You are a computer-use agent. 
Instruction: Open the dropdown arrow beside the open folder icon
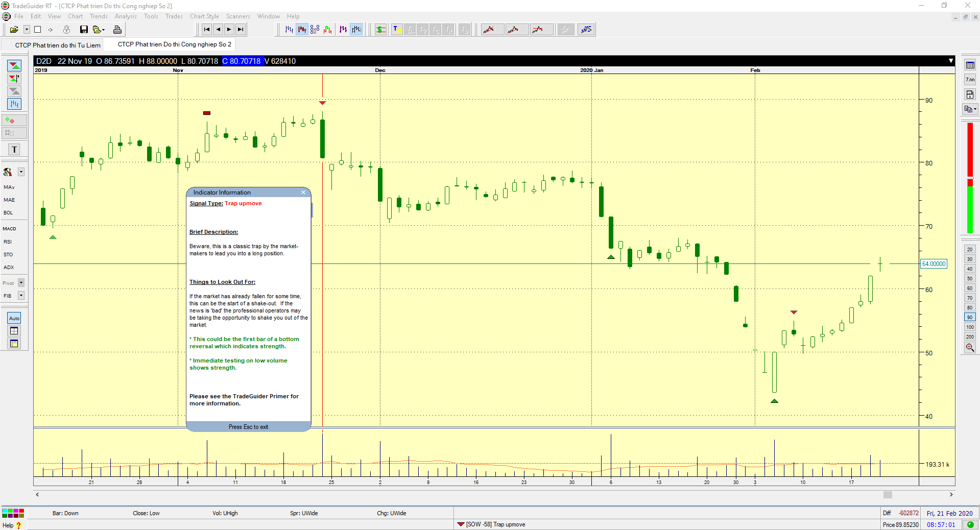27,30
